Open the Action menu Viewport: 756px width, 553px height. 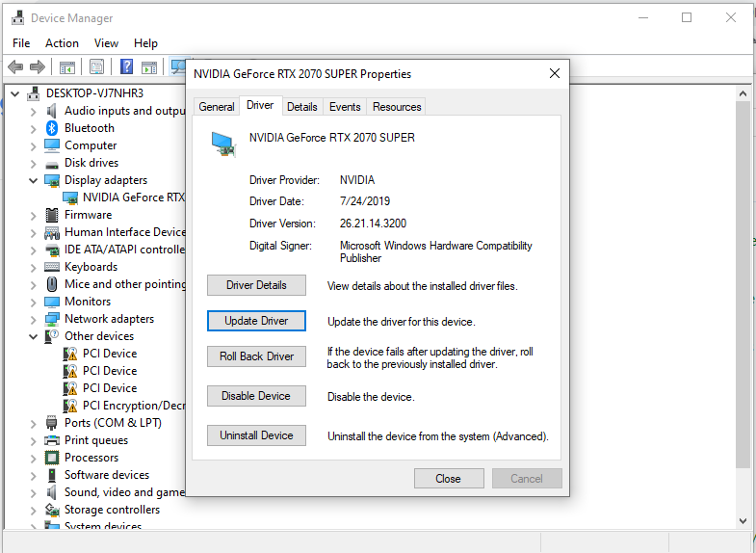coord(62,43)
